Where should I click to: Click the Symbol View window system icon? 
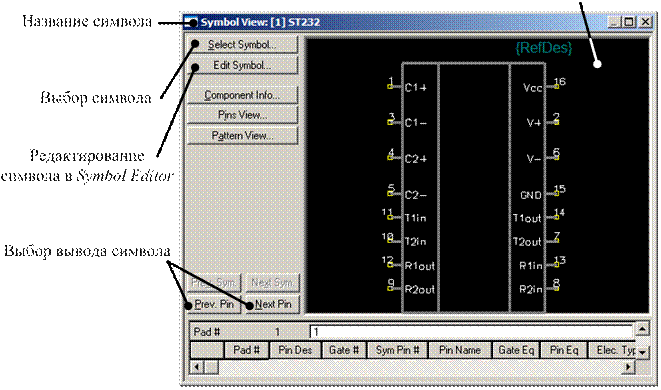tap(192, 22)
